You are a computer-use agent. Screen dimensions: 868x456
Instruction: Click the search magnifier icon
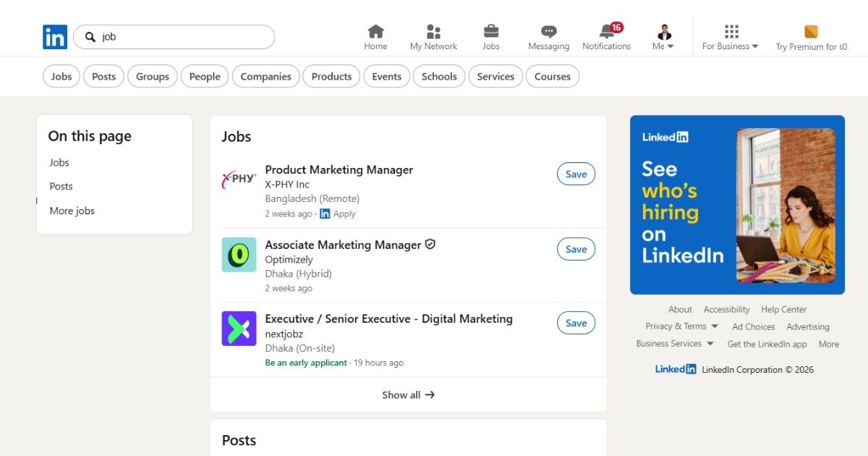90,37
